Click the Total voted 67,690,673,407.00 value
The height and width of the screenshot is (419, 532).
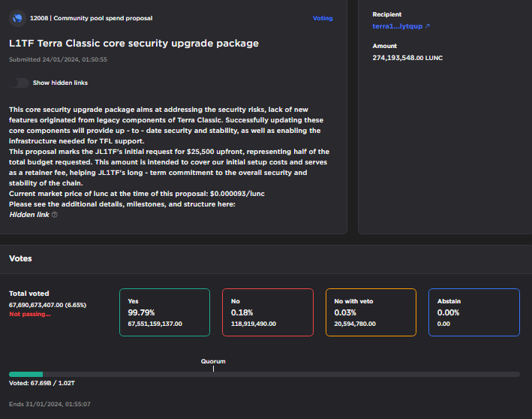click(x=47, y=305)
